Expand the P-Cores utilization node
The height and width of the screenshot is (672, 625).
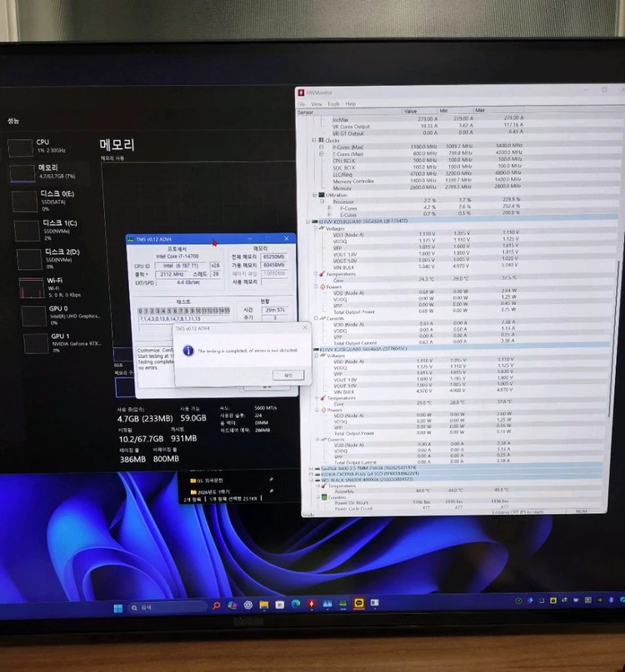tap(329, 208)
